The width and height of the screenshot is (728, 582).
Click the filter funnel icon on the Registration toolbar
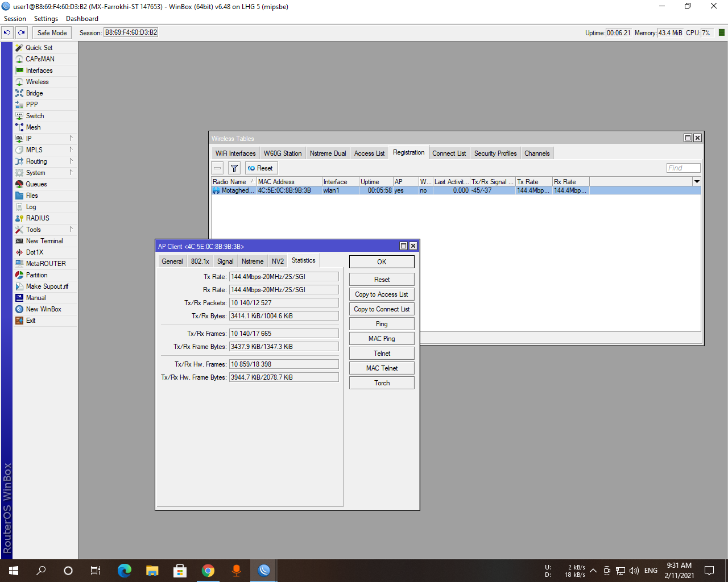pyautogui.click(x=234, y=168)
